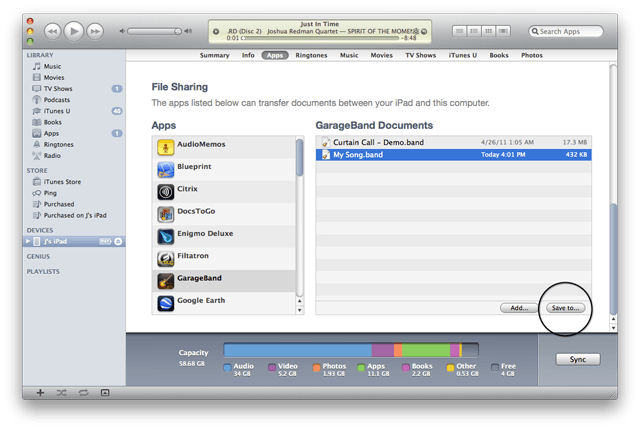
Task: Click the Search Apps field
Action: pos(566,31)
